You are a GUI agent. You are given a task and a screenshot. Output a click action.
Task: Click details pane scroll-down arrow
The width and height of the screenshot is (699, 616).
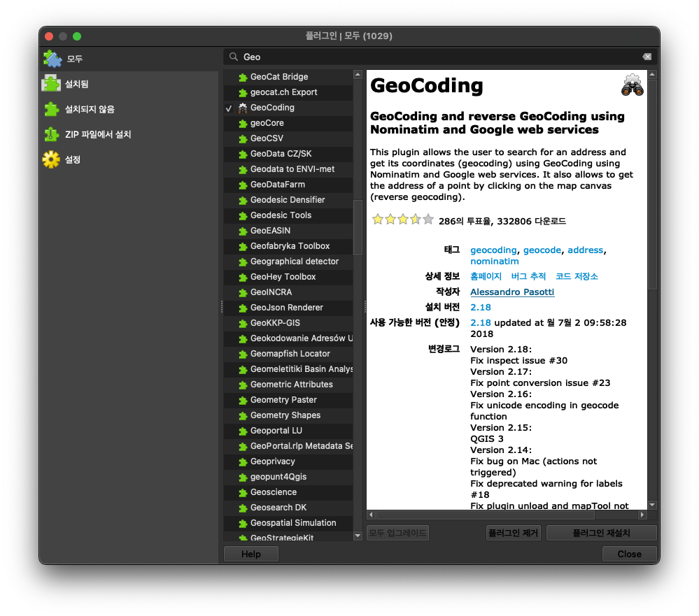652,505
